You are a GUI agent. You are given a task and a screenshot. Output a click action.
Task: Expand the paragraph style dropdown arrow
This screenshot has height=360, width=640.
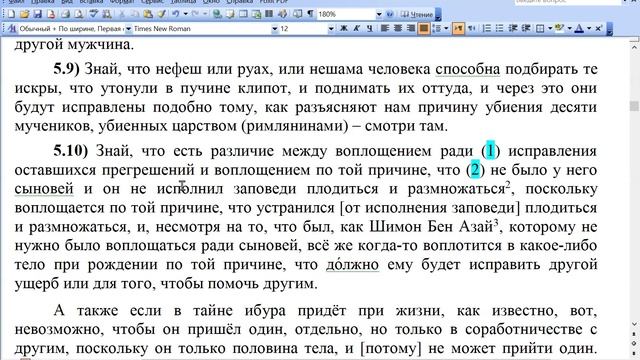(x=128, y=29)
